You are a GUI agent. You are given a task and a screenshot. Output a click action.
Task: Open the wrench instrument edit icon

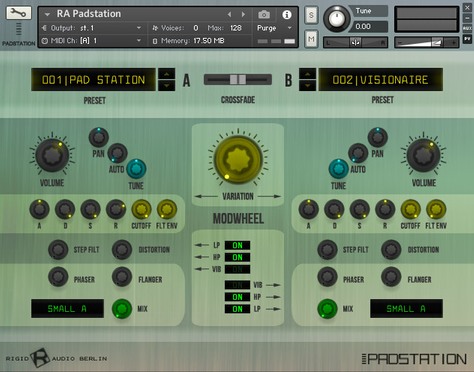coord(19,13)
